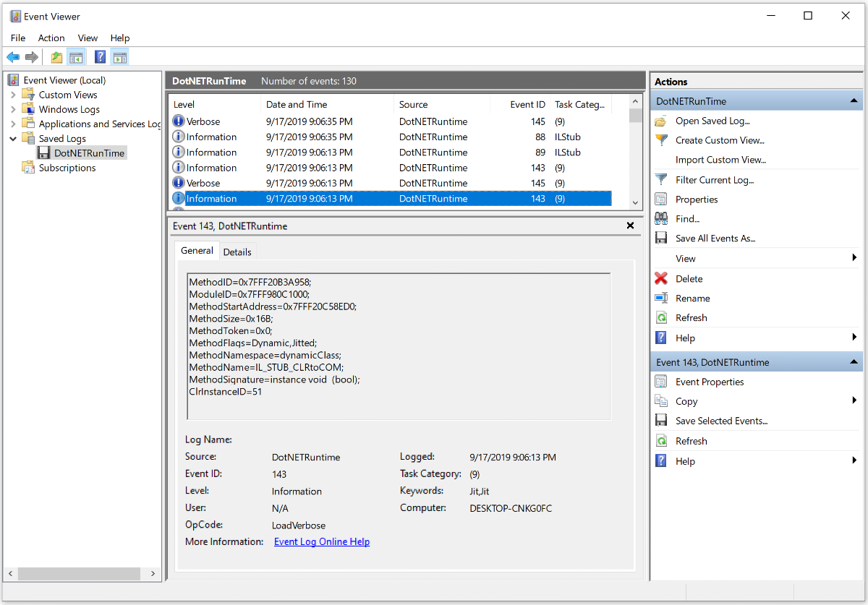Expand the Windows Logs tree node
Screen dimensions: 868x605
click(x=13, y=109)
